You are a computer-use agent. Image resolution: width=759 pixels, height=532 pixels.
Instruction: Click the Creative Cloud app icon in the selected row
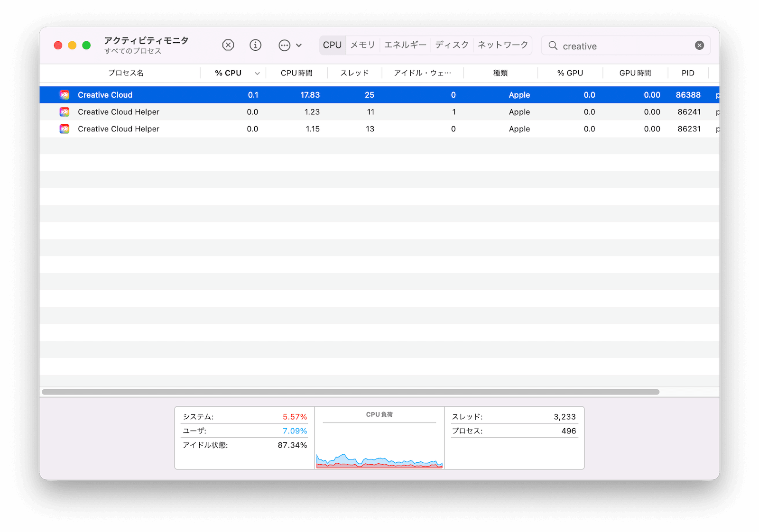65,95
